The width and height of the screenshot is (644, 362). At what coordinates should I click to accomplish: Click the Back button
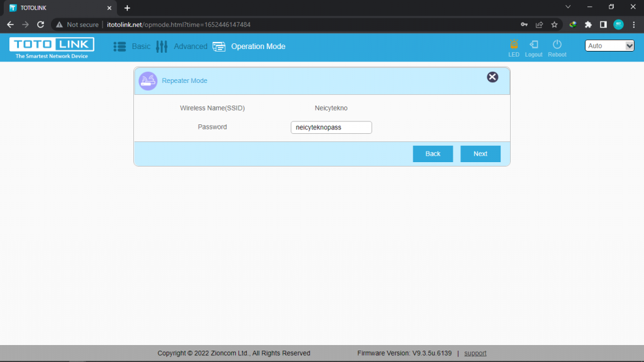tap(433, 154)
